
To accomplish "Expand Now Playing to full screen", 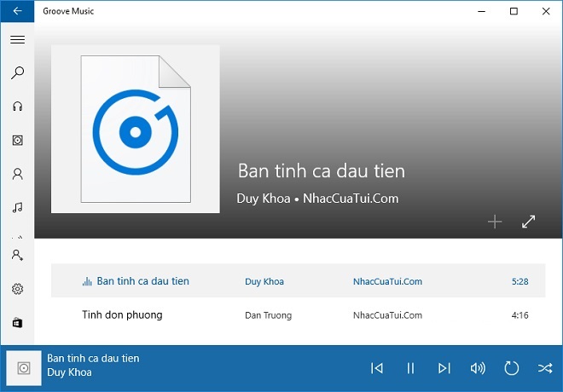I will click(x=529, y=222).
